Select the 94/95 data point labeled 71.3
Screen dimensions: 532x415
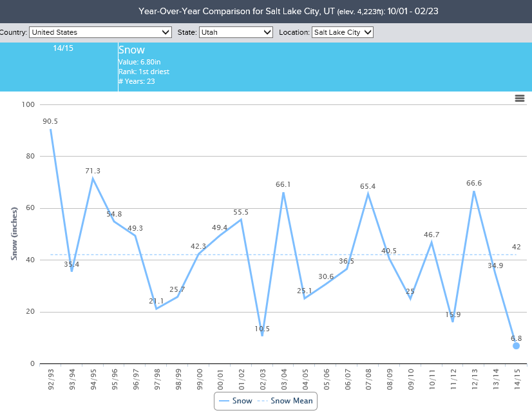pyautogui.click(x=93, y=179)
